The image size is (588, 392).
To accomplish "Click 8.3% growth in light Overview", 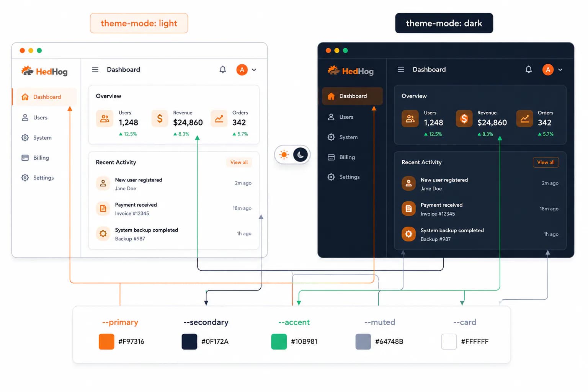I will coord(181,134).
